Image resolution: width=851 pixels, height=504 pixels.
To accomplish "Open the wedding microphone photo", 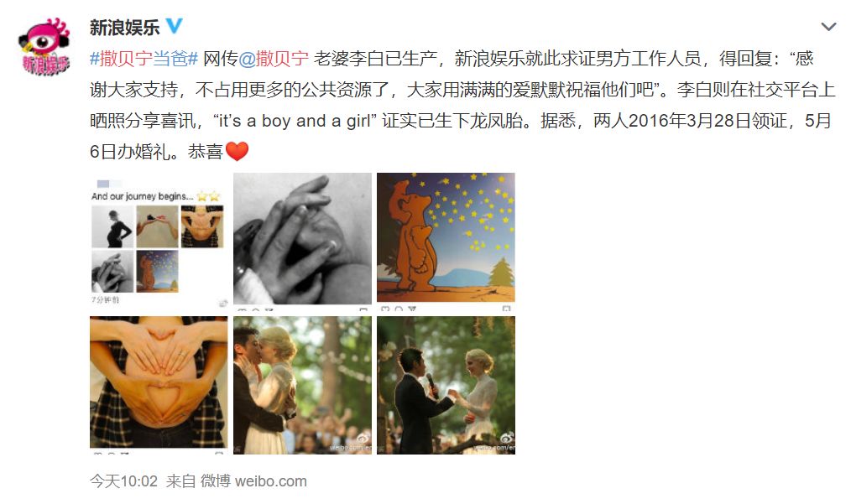I will pyautogui.click(x=446, y=385).
